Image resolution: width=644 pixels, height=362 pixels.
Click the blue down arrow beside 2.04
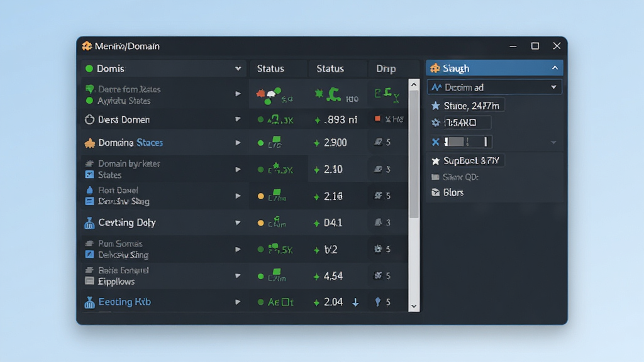(x=355, y=302)
